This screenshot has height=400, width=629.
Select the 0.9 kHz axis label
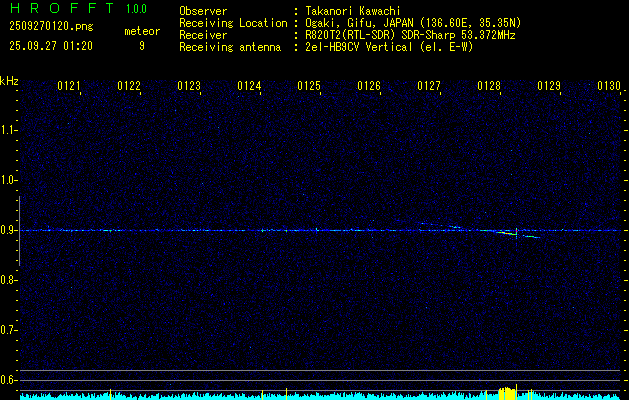(9, 230)
